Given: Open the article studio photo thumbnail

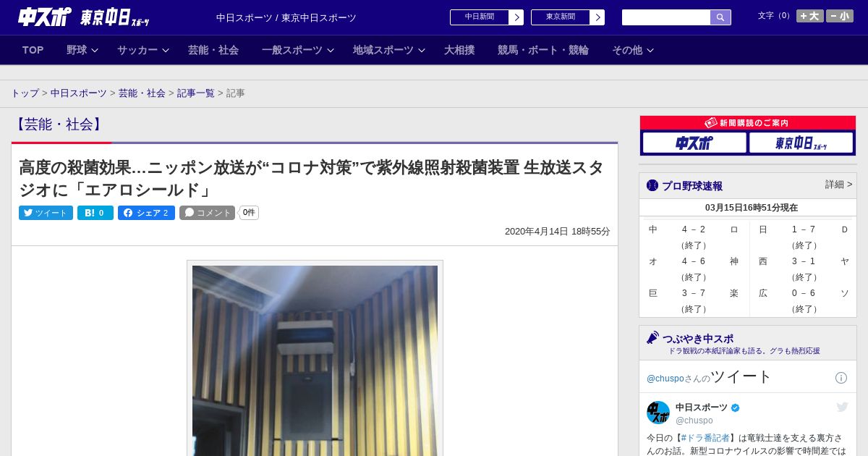Looking at the screenshot, I should point(315,360).
